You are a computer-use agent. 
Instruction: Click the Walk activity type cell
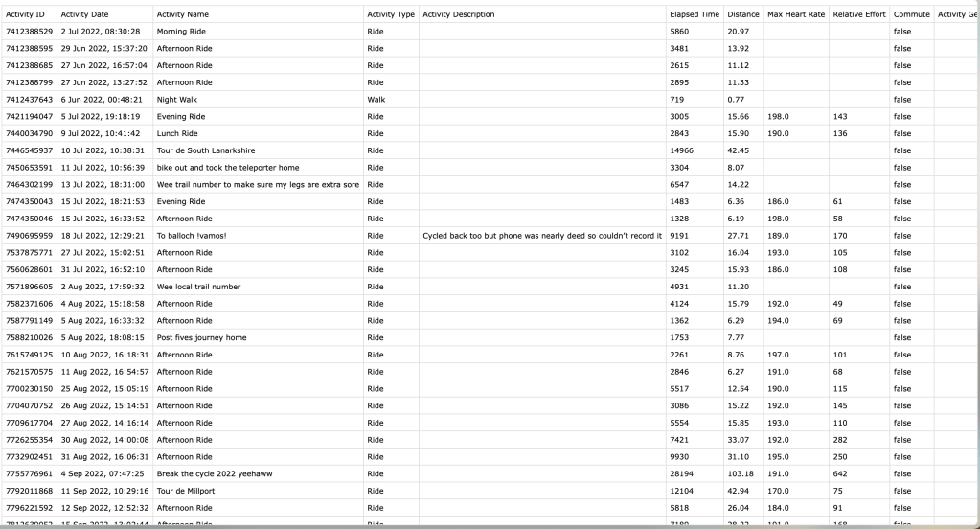376,99
